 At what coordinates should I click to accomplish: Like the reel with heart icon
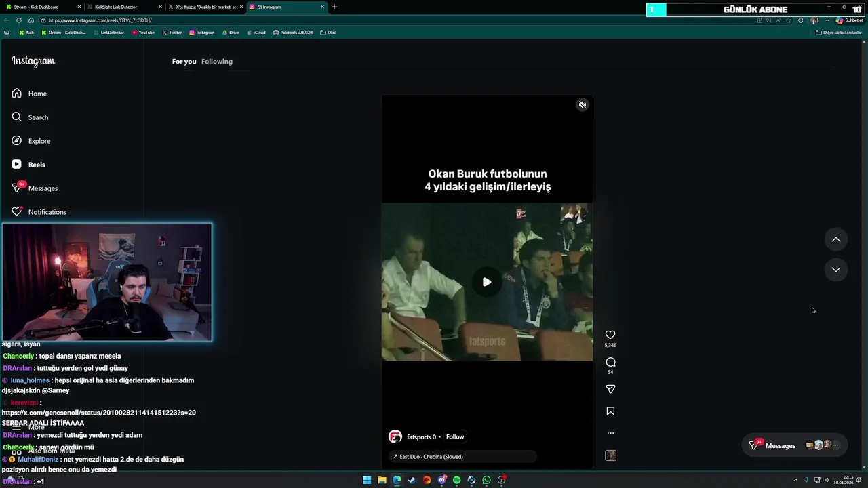click(x=610, y=335)
